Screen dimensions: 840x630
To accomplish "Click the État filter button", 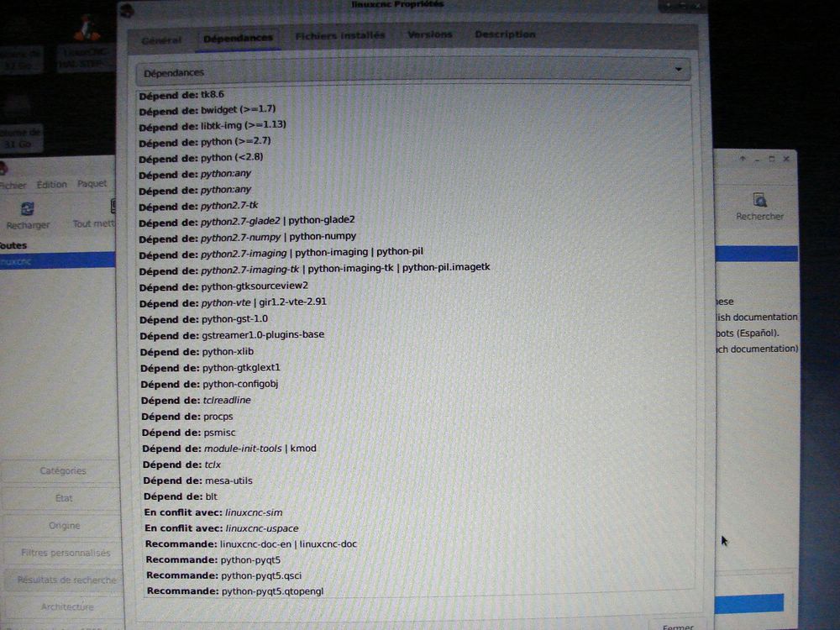I will 63,498.
